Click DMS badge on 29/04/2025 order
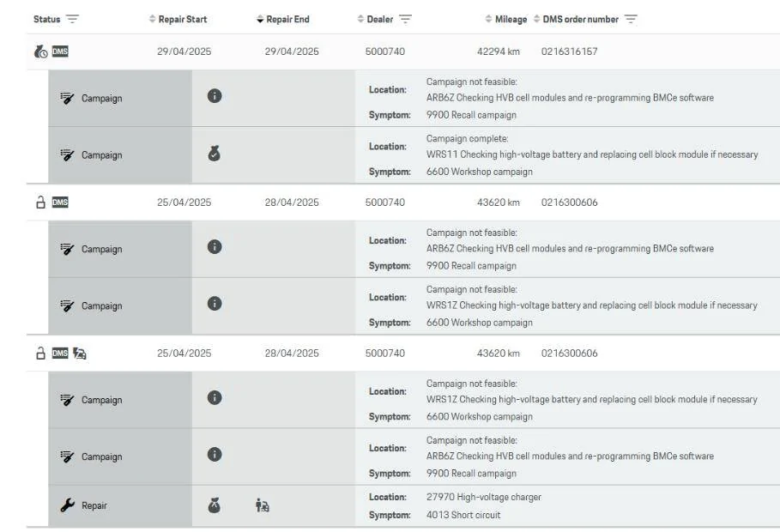This screenshot has width=780, height=532. (60, 51)
